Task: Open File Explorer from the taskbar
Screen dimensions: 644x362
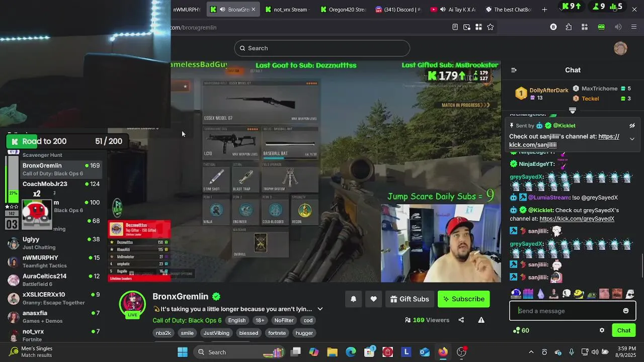Action: [x=332, y=352]
